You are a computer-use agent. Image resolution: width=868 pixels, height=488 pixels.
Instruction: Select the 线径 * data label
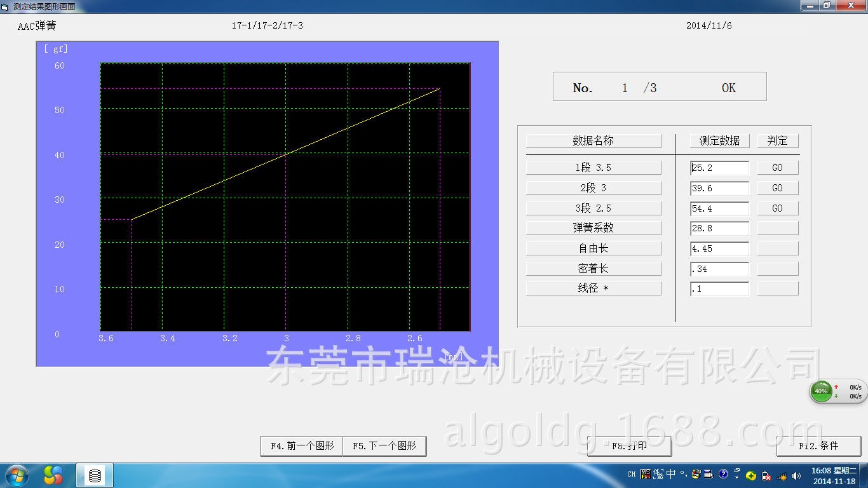pos(593,288)
